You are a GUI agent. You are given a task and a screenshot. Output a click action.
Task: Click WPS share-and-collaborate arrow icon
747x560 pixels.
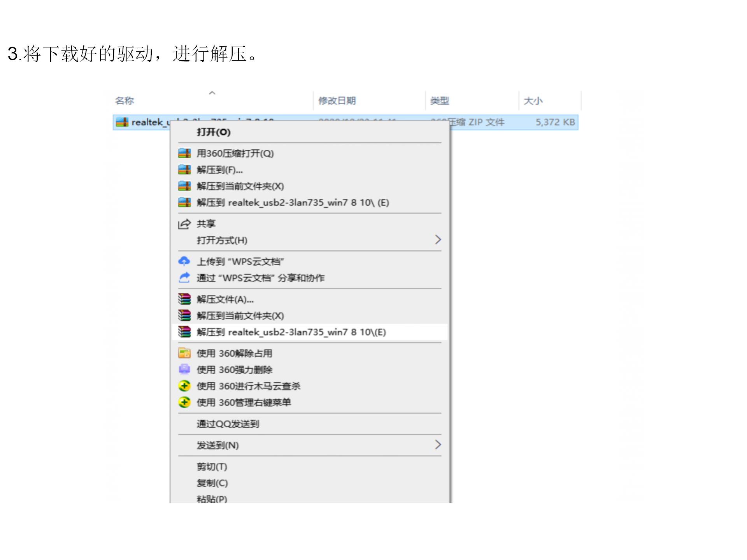click(x=184, y=277)
